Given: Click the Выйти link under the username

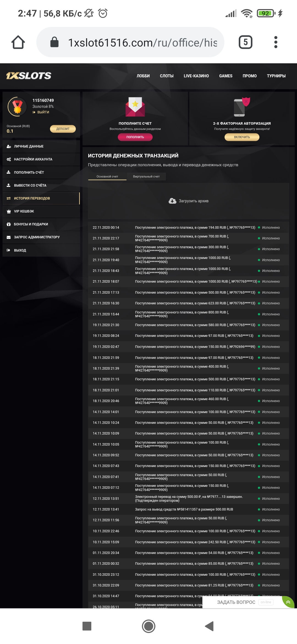Looking at the screenshot, I should pos(43,112).
